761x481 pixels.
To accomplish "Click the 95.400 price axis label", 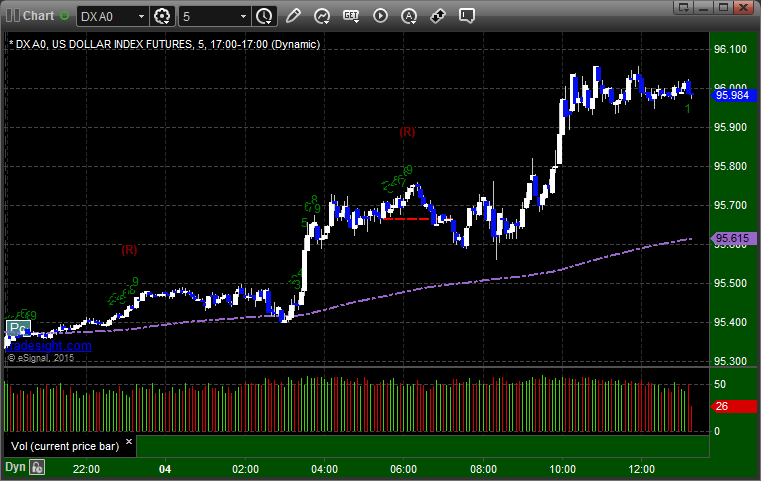I will click(730, 322).
